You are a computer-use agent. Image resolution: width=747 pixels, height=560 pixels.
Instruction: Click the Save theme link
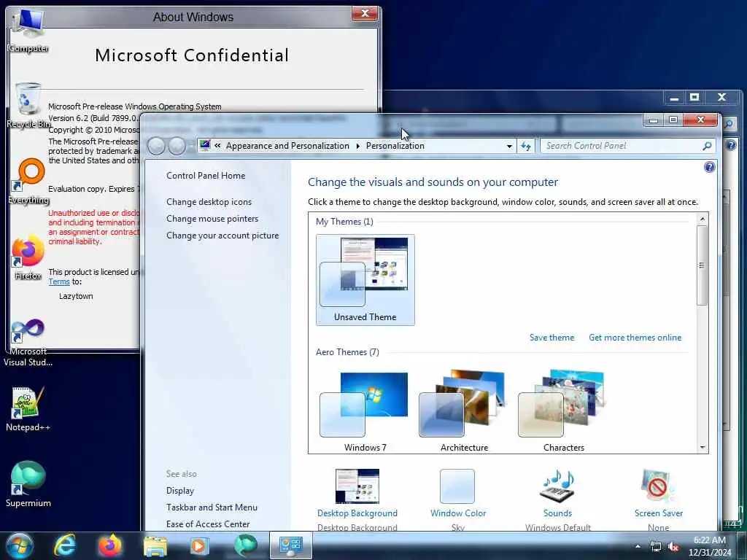551,338
